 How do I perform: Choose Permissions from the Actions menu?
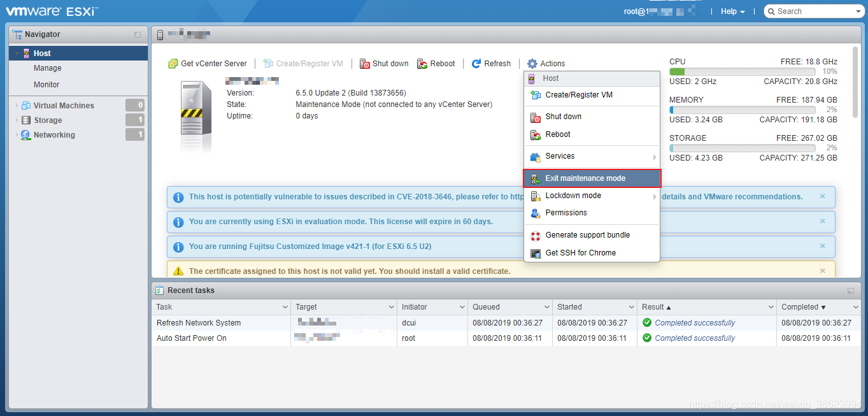tap(592, 213)
